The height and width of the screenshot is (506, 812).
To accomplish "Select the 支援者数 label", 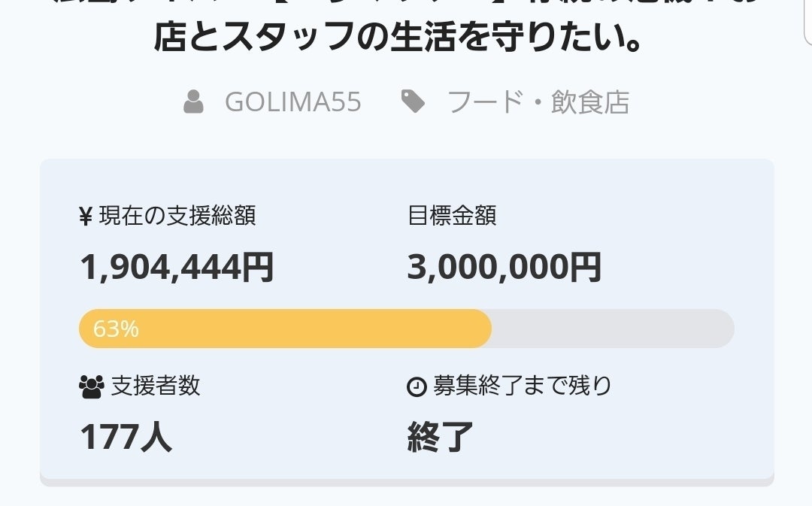I will point(156,386).
